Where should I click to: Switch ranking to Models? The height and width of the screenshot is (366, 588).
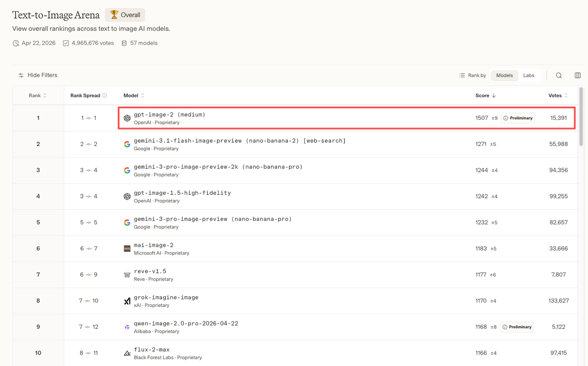[x=504, y=75]
